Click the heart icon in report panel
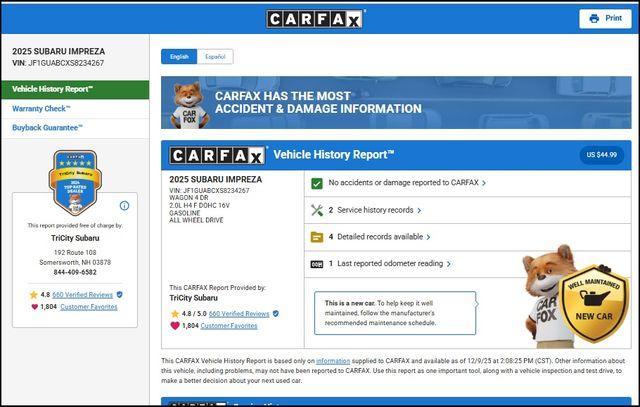Viewport: 640px width, 407px height. (x=175, y=326)
